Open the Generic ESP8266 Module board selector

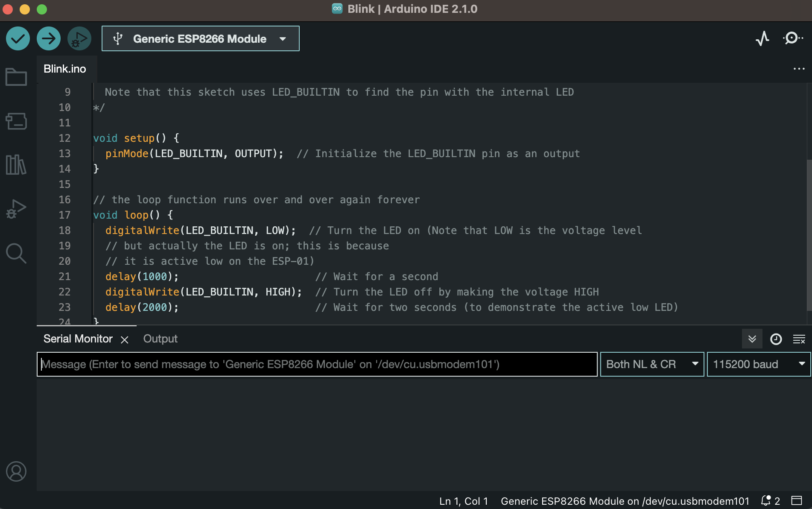[201, 38]
